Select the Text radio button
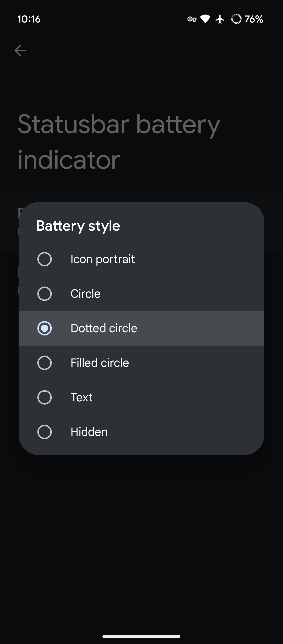 coord(45,397)
